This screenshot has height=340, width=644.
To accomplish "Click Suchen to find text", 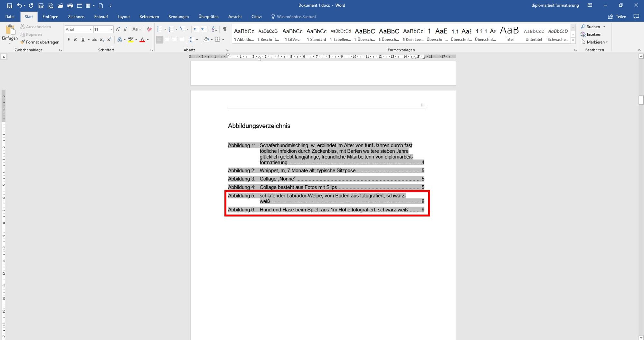I will pyautogui.click(x=593, y=27).
